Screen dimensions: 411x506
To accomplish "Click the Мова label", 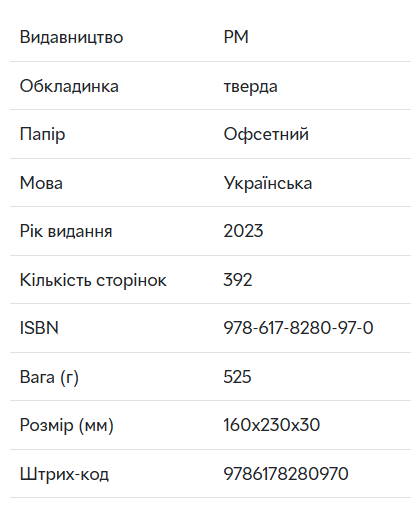I will [41, 183].
